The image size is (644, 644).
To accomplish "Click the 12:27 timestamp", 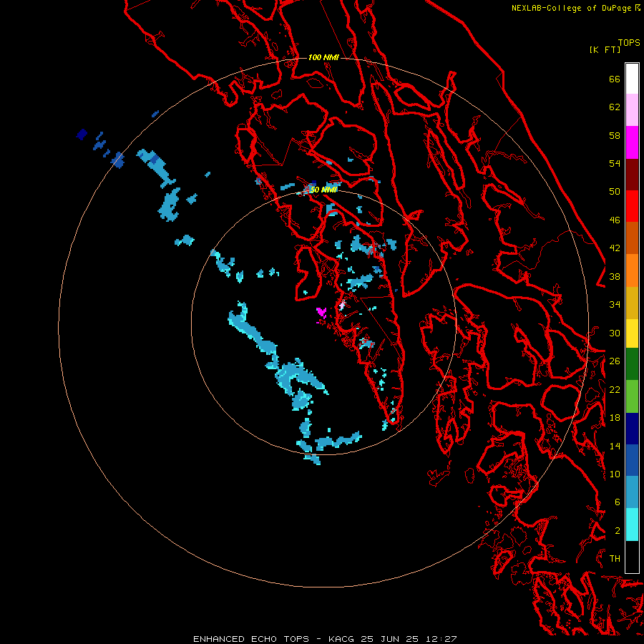I will pyautogui.click(x=440, y=639).
